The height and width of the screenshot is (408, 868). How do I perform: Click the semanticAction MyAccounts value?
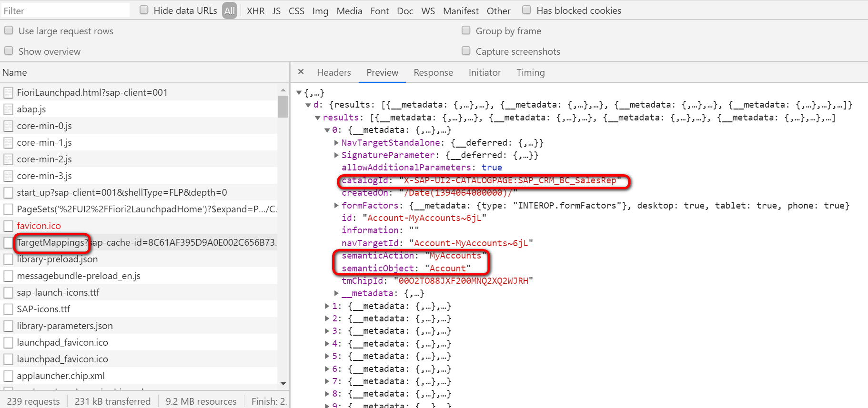click(x=455, y=256)
